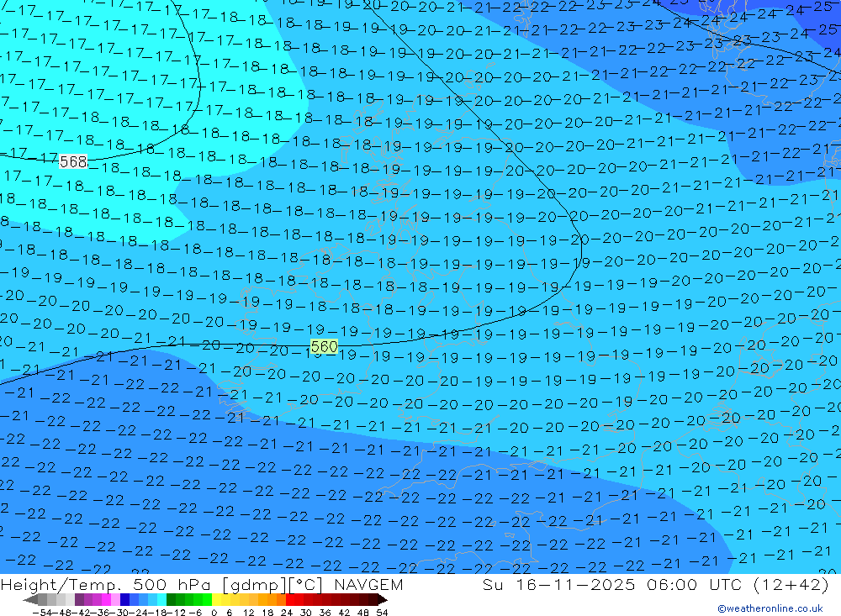Pick the bright red swatch at 24 in legend

pyautogui.click(x=290, y=600)
